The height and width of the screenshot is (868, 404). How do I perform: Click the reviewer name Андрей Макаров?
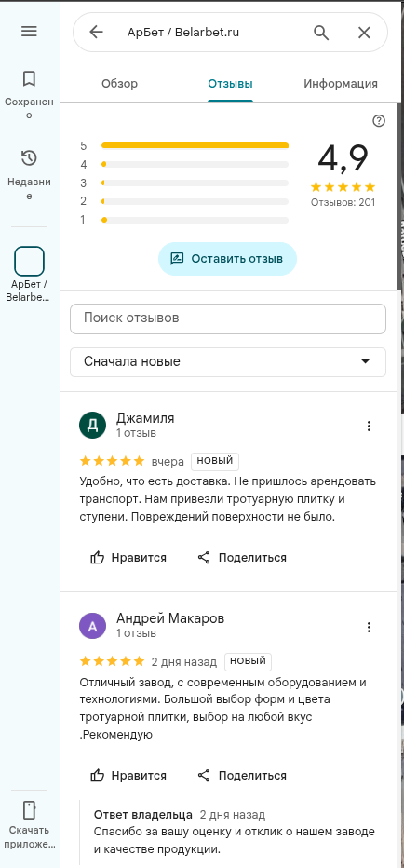pos(170,619)
